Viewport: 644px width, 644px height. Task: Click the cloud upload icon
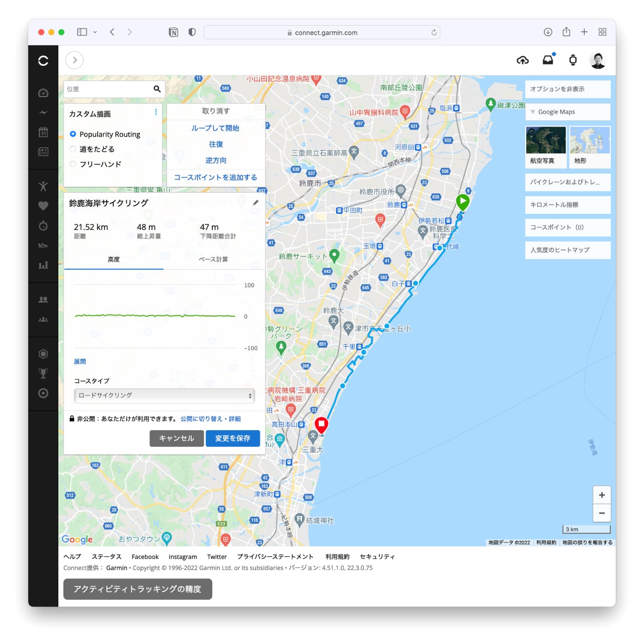[523, 60]
